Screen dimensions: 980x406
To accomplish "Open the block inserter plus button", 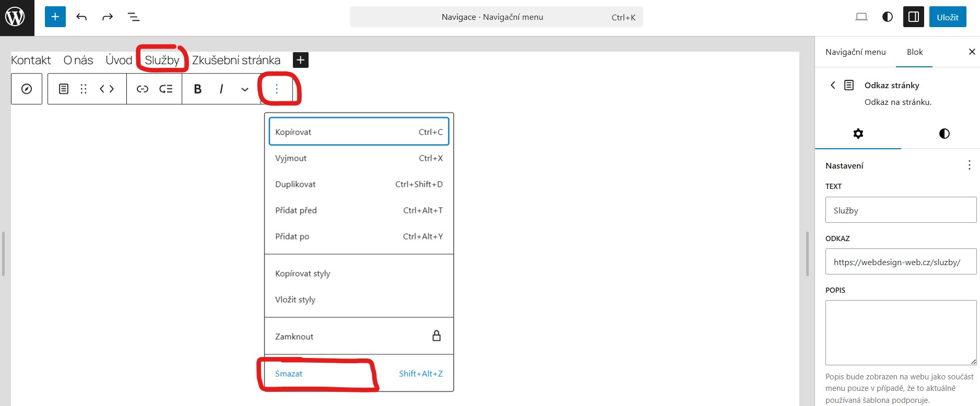I will pos(55,17).
